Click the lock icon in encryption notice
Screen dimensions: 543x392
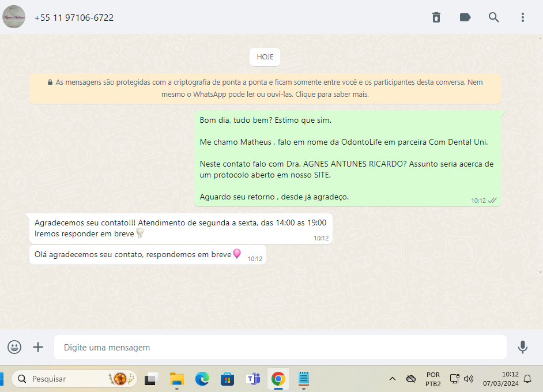tap(50, 82)
